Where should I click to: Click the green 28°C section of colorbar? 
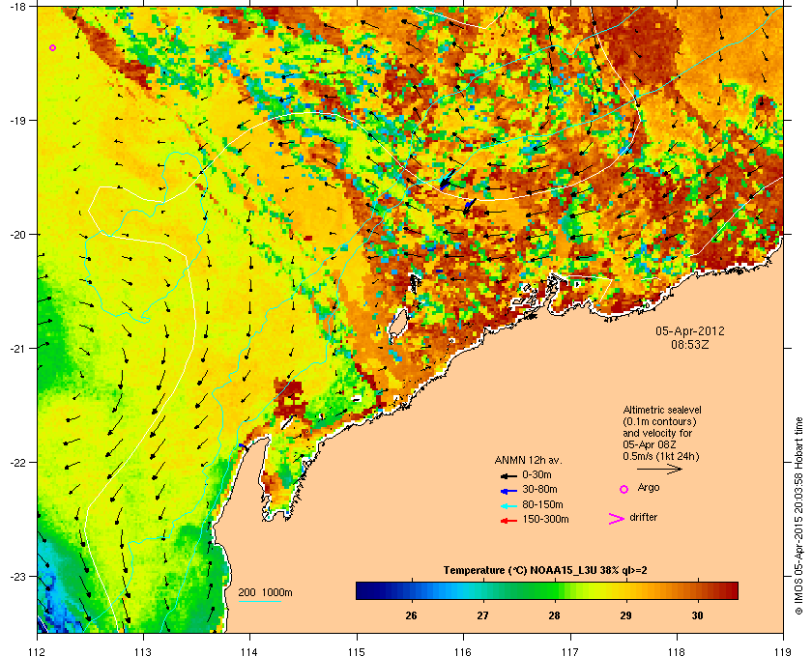(x=554, y=590)
